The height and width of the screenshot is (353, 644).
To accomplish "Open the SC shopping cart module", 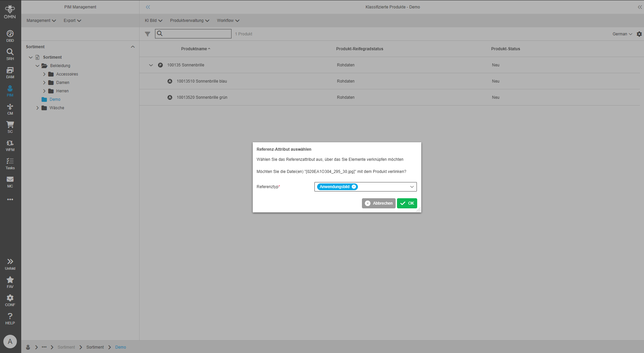I will tap(10, 127).
